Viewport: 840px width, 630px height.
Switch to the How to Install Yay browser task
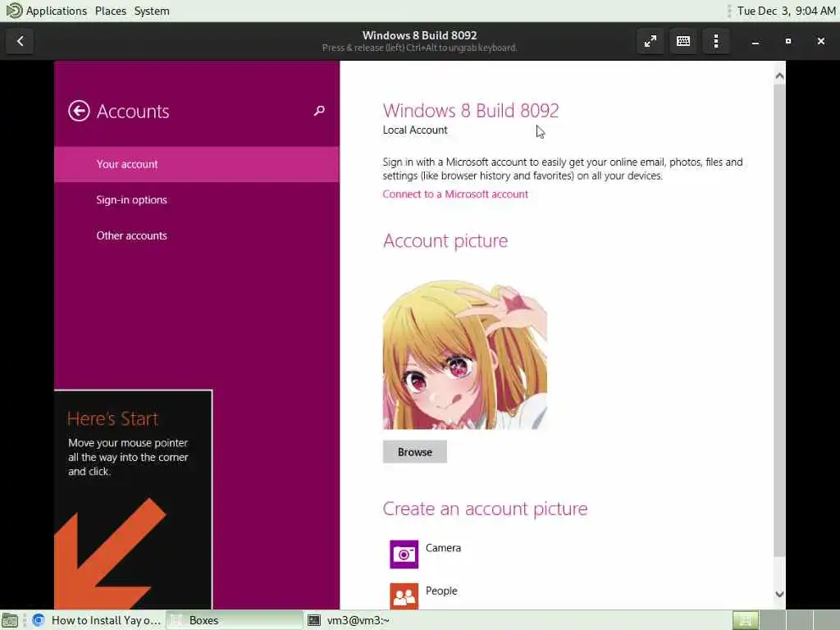coord(97,620)
